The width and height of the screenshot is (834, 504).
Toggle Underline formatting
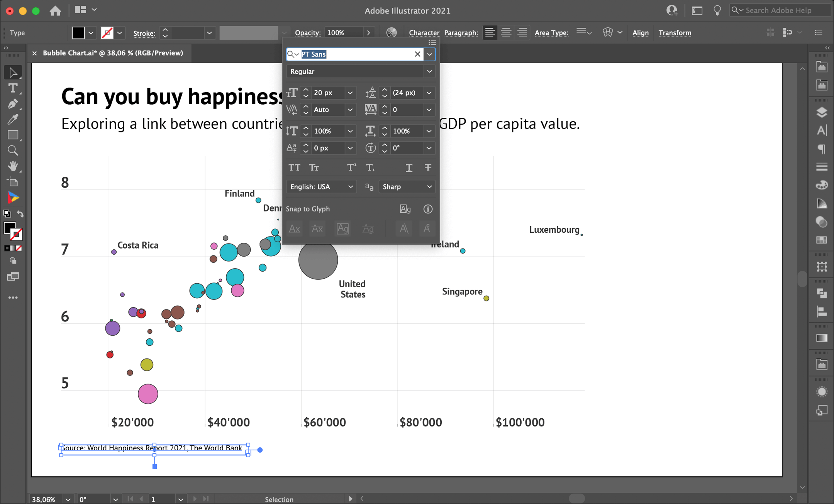409,167
